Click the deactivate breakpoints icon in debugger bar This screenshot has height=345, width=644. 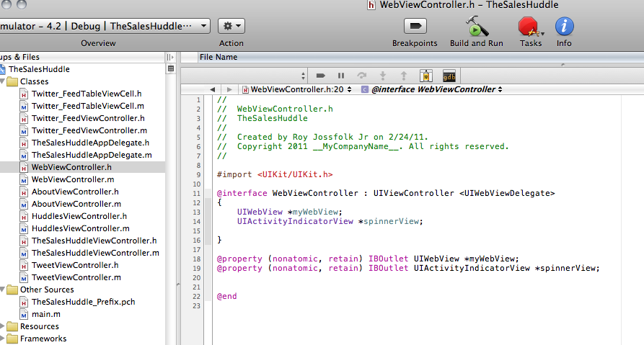pos(321,76)
